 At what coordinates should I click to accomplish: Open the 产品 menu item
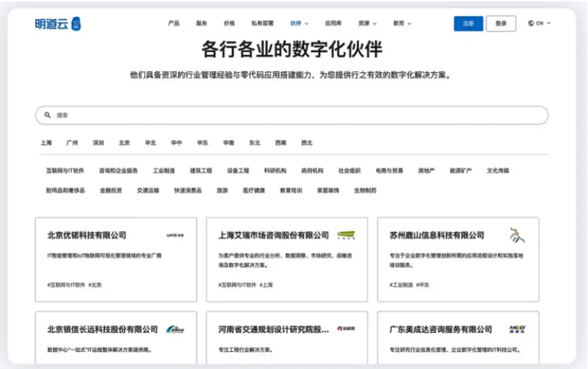tap(173, 23)
